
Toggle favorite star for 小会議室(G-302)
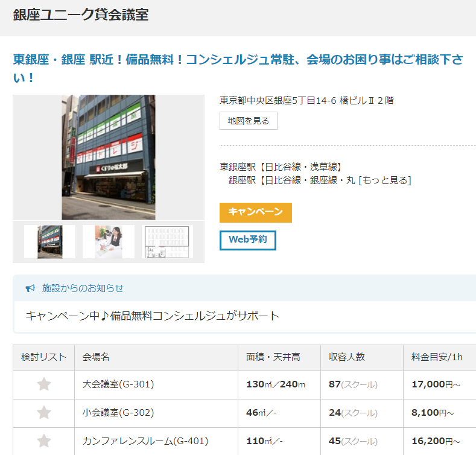43,413
